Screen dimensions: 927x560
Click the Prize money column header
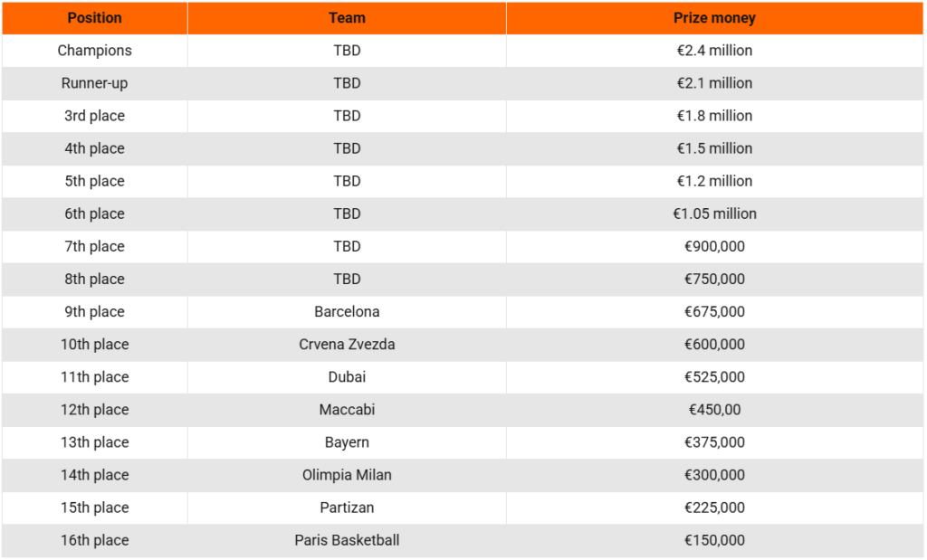(x=714, y=18)
